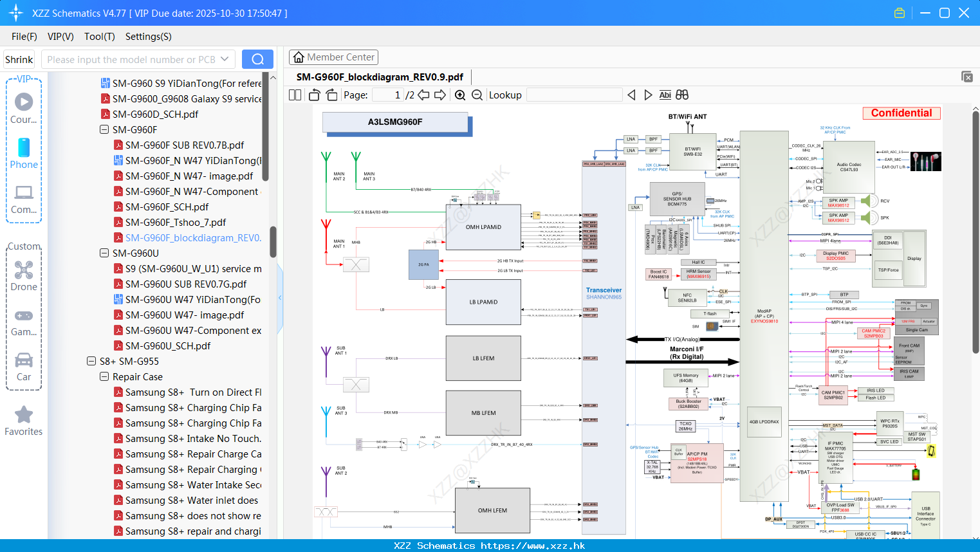Collapse the Repair Case folder
Screen dimensions: 980x552
pos(104,376)
